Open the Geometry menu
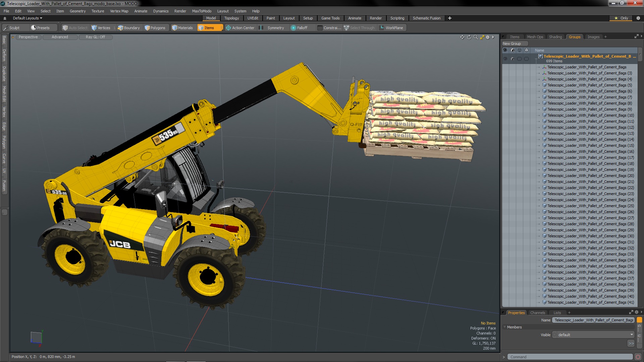Image resolution: width=644 pixels, height=362 pixels. pos(77,11)
